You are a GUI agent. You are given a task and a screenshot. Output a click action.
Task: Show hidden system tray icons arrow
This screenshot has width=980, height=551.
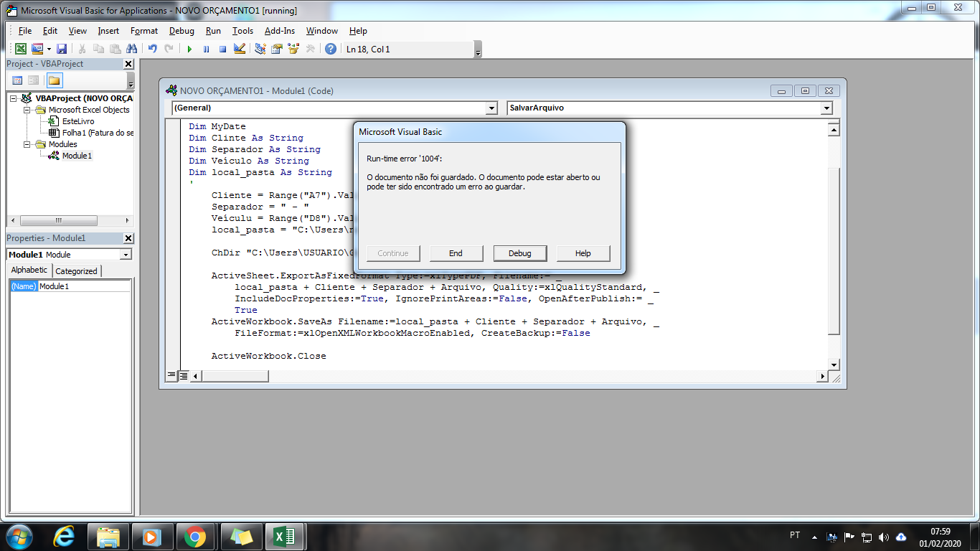814,537
